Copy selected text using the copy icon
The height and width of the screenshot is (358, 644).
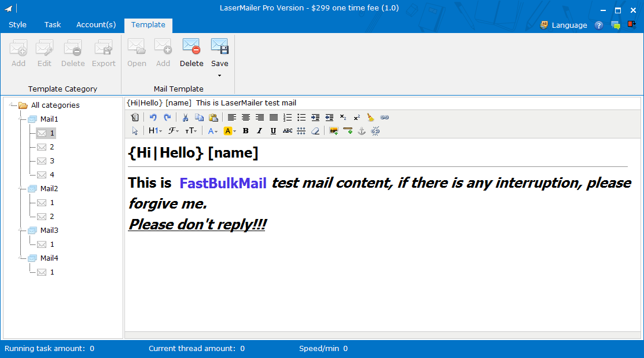(x=199, y=118)
